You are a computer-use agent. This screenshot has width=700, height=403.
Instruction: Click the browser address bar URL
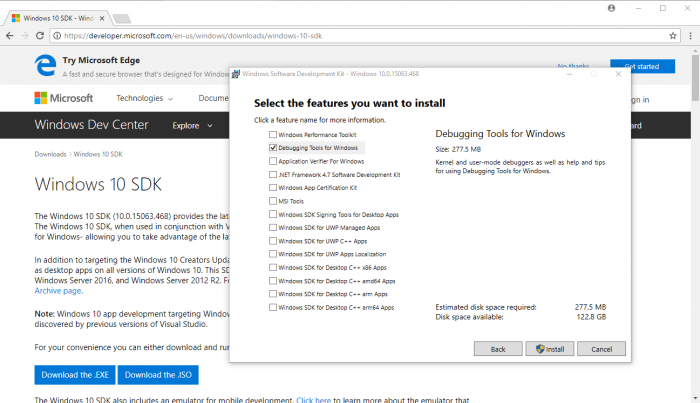pos(193,36)
